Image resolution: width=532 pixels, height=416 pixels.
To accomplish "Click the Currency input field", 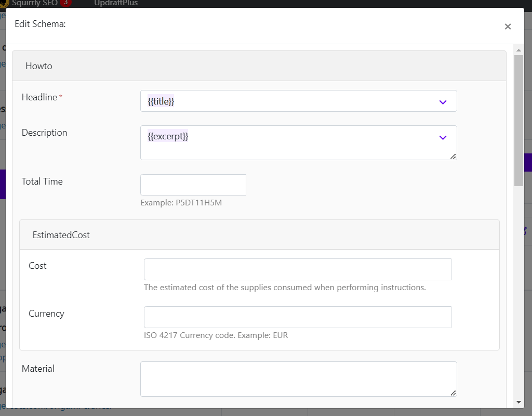I will (298, 317).
